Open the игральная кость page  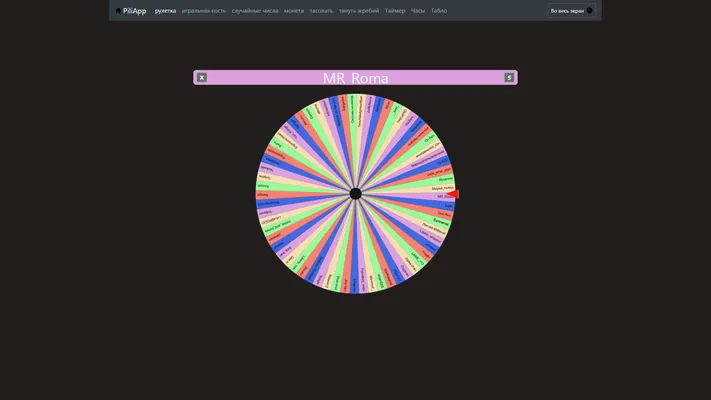(204, 11)
